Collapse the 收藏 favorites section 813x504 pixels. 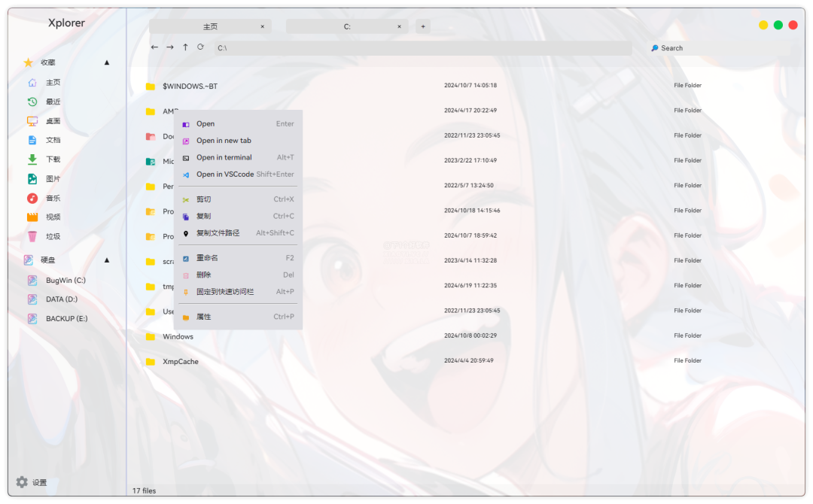click(107, 62)
